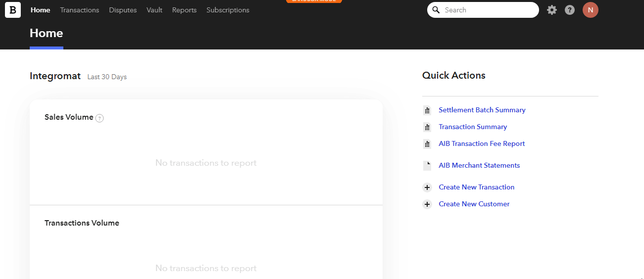Click the plus icon for Create New Customer

coord(427,204)
